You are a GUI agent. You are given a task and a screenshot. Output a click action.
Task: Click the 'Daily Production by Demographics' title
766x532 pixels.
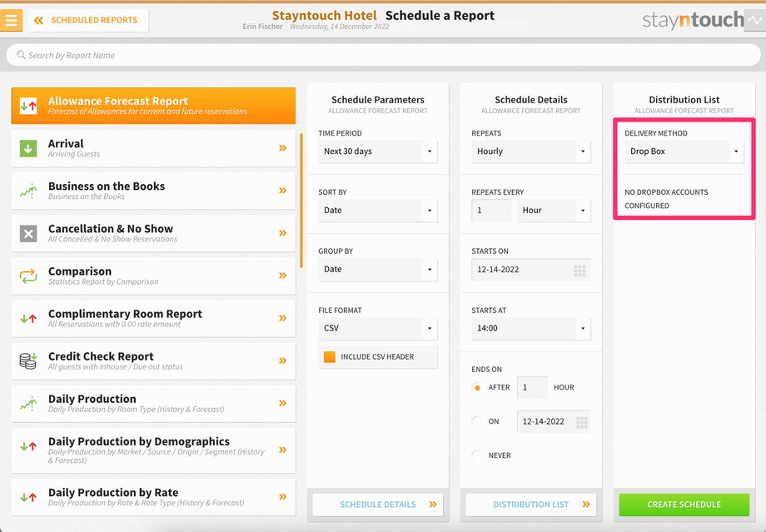(x=139, y=441)
